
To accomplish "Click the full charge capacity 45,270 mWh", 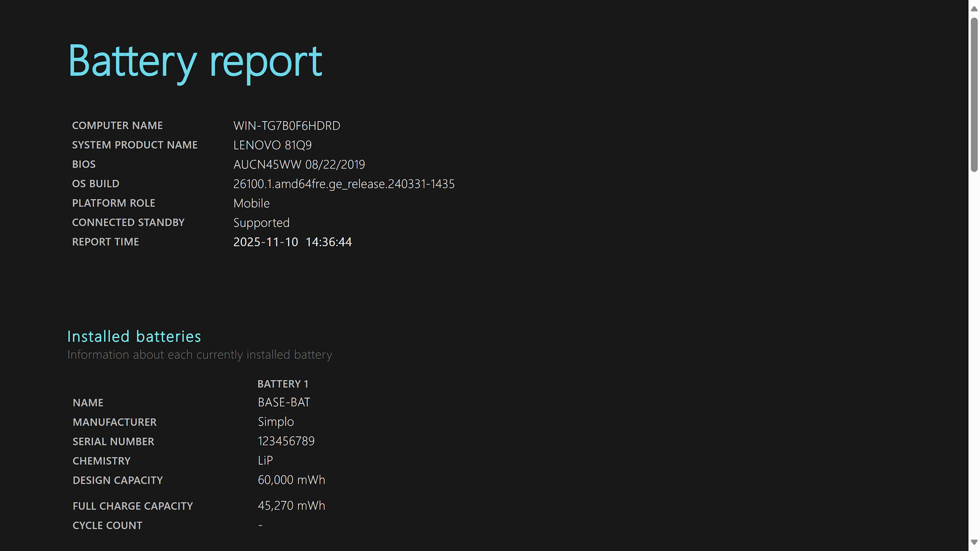I will (291, 506).
